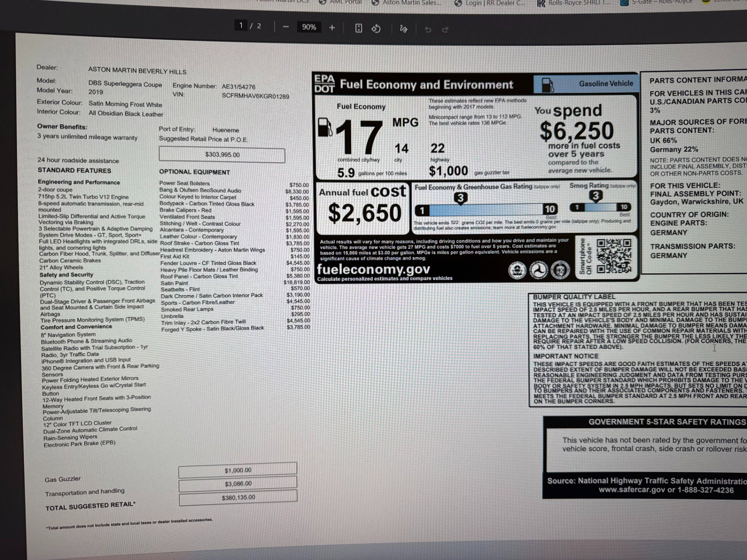Click the zoom in plus icon
The width and height of the screenshot is (747, 560).
pos(332,28)
